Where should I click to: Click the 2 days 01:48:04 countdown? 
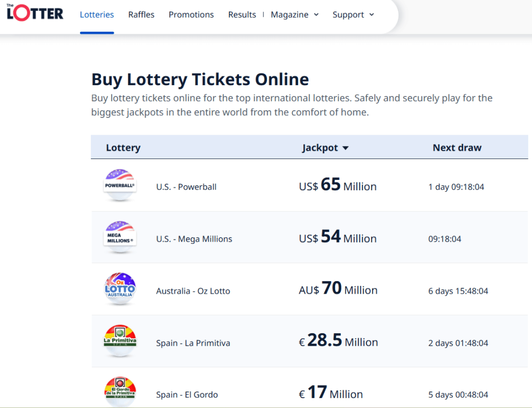click(x=458, y=343)
